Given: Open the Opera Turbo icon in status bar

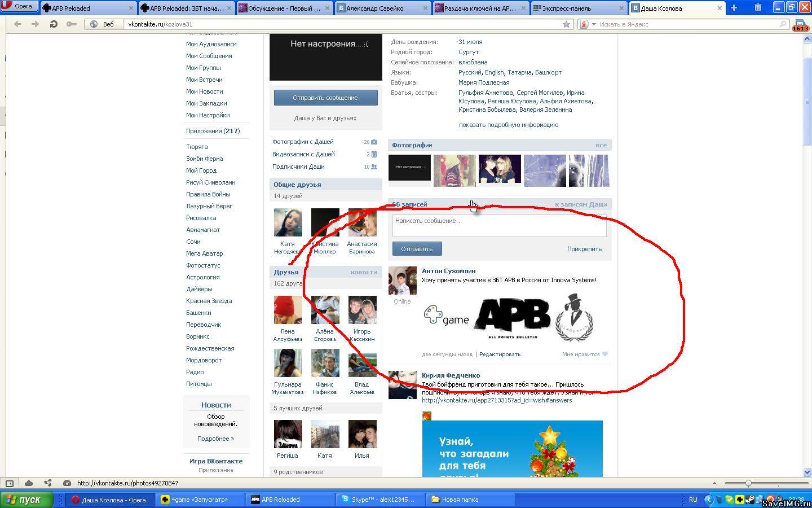Looking at the screenshot, I should tap(67, 483).
